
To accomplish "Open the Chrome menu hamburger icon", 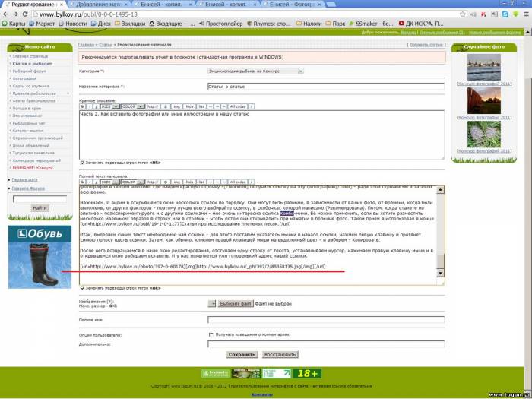I will 526,14.
